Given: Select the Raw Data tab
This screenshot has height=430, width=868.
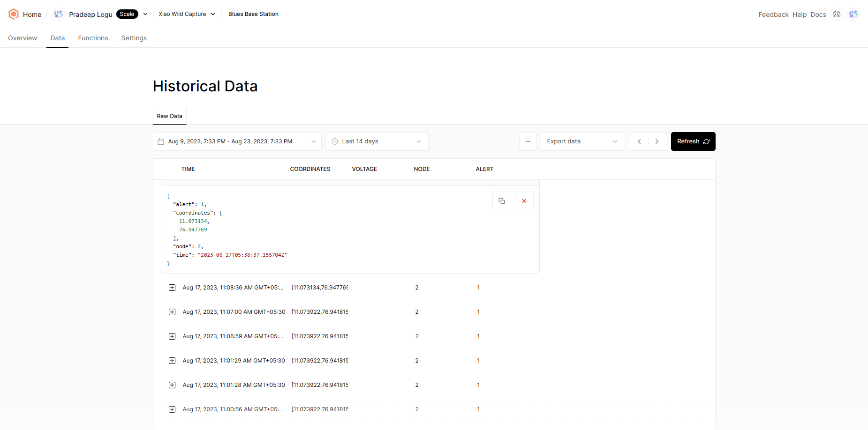Looking at the screenshot, I should [170, 116].
